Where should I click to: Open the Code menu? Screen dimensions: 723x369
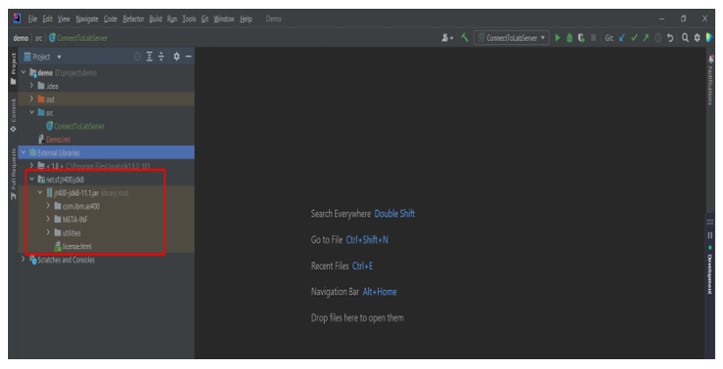tap(110, 19)
